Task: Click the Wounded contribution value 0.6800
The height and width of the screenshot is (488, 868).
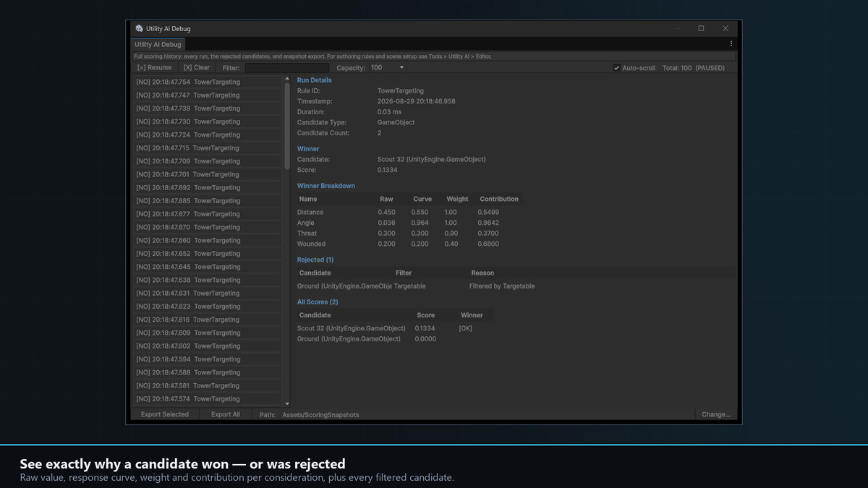Action: [488, 244]
